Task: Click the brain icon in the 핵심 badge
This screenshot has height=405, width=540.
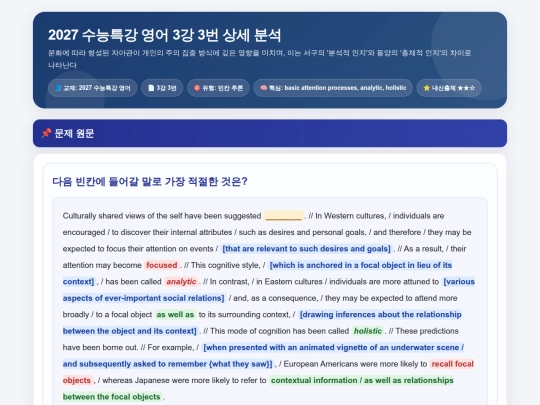Action: pos(263,88)
